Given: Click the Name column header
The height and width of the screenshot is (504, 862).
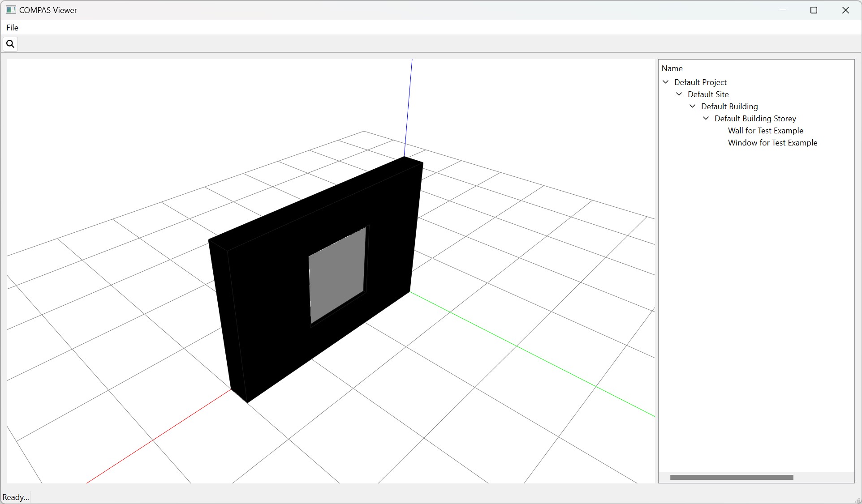Looking at the screenshot, I should click(x=672, y=68).
